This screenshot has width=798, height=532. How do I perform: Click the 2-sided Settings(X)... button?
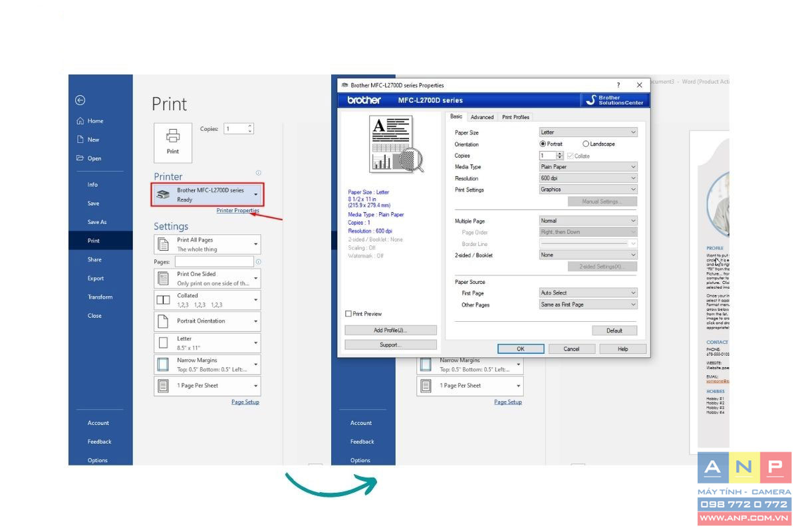click(602, 267)
